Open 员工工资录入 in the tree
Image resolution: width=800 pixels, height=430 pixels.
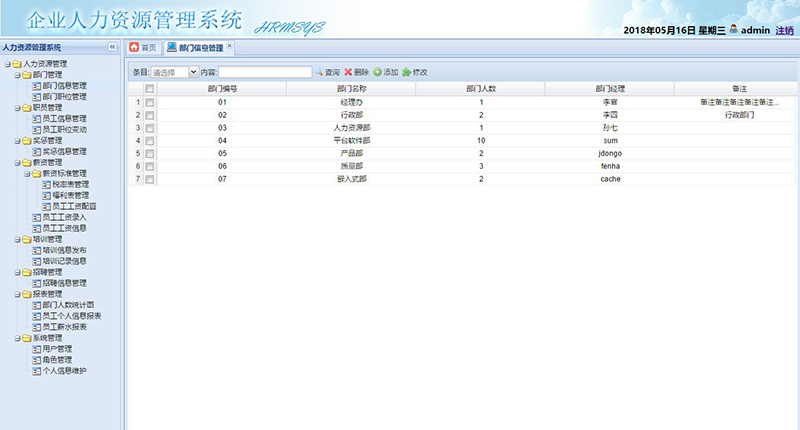point(64,217)
